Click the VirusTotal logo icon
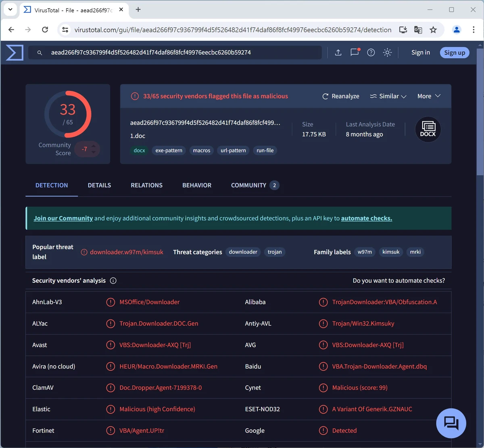The height and width of the screenshot is (448, 484). (15, 52)
